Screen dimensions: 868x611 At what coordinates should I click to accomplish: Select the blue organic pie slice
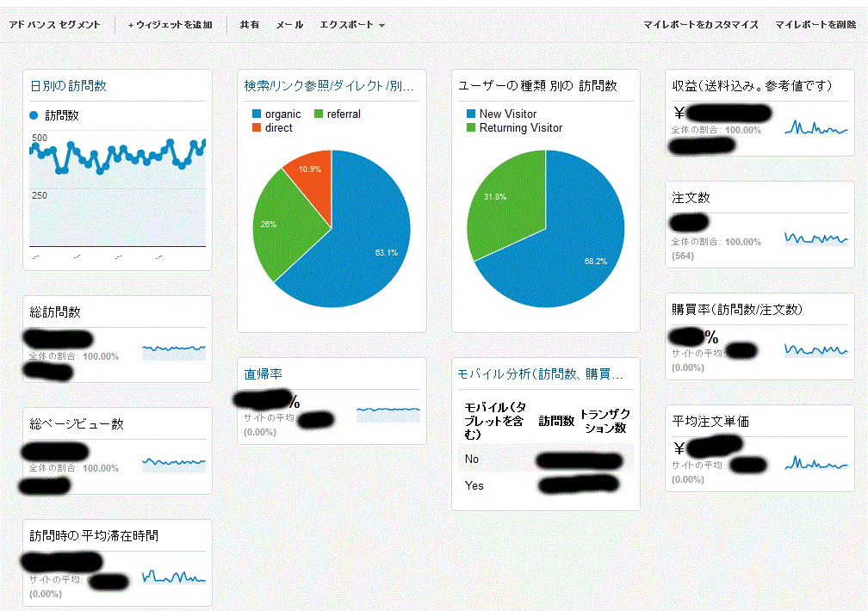(362, 250)
